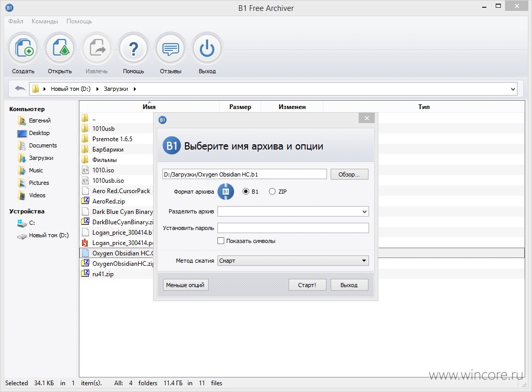Screen dimensions: 532x392
Task: Click the 1010.iso disc image icon
Action: pyautogui.click(x=85, y=170)
